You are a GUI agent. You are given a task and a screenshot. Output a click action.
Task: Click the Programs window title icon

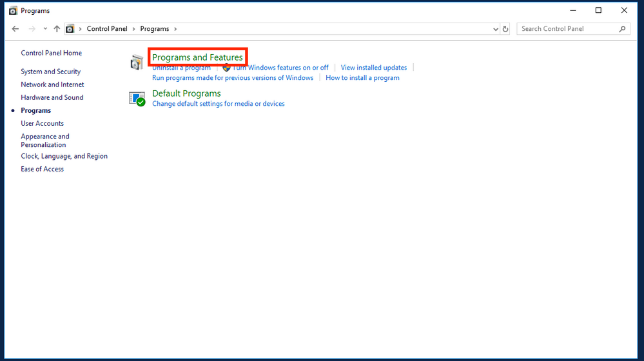pos(13,11)
